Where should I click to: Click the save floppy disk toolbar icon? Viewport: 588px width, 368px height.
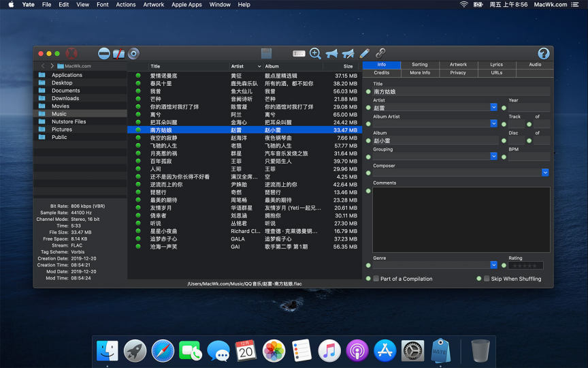click(x=267, y=53)
